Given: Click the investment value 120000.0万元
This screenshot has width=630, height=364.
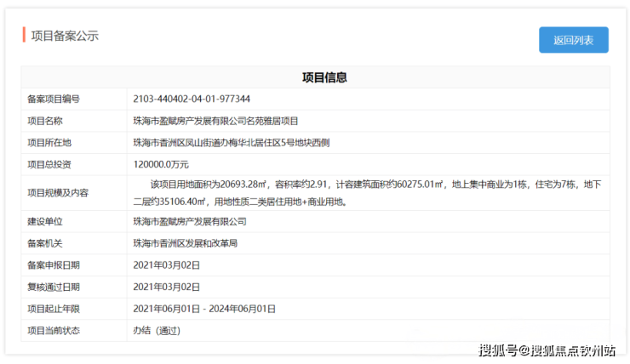Looking at the screenshot, I should pos(161,164).
